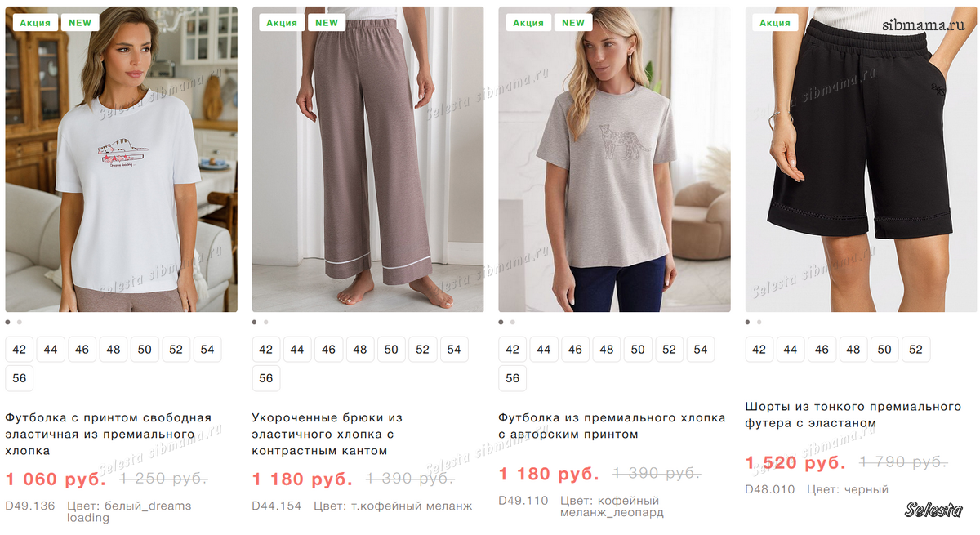Select size 56 for the white print T-shirt

[20, 378]
